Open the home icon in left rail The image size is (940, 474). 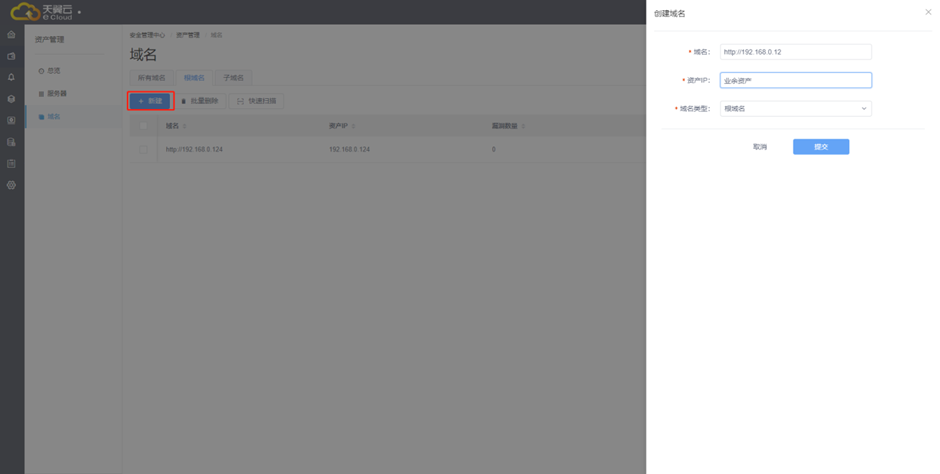[11, 34]
